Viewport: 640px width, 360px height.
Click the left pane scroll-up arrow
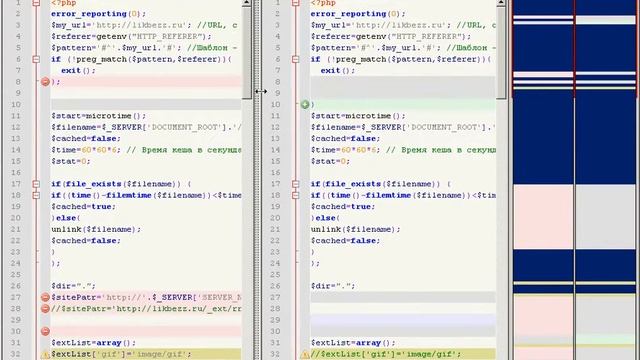[x=247, y=3]
